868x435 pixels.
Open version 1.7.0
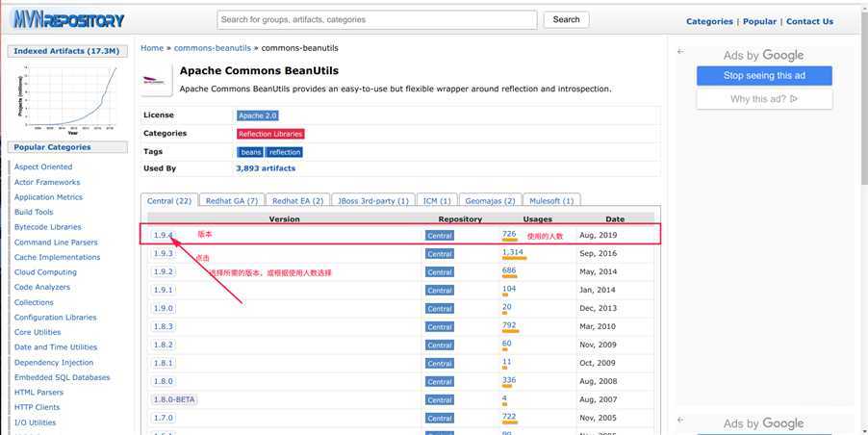point(164,418)
